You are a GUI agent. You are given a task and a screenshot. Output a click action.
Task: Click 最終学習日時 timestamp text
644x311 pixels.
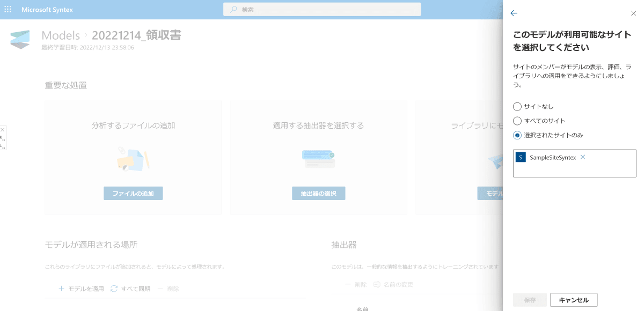tap(87, 48)
